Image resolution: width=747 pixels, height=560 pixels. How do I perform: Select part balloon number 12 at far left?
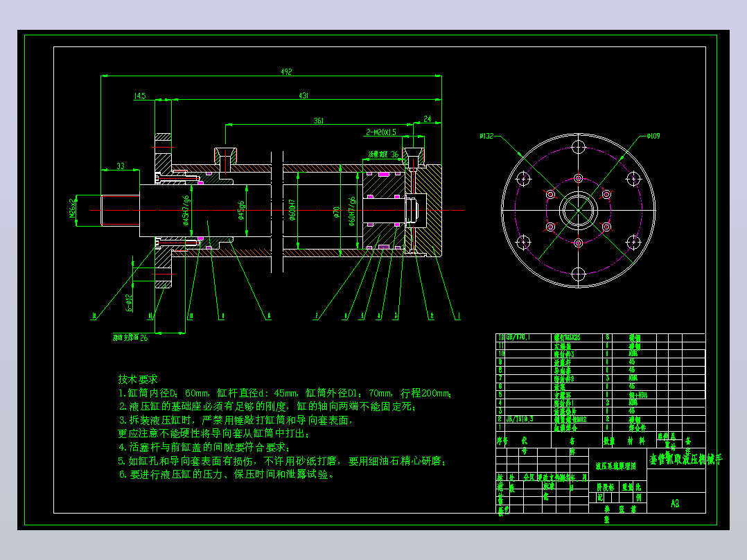pos(94,316)
